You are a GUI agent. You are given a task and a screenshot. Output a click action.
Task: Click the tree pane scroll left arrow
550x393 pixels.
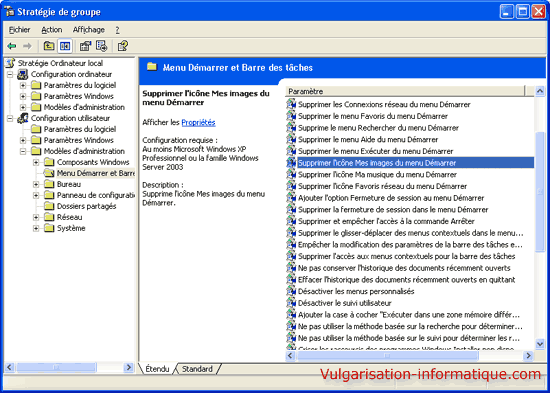click(9, 367)
